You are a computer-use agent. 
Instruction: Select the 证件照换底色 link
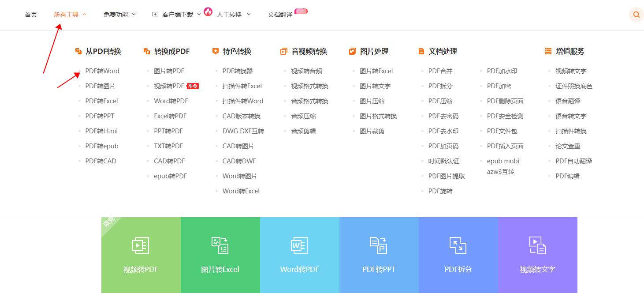[x=574, y=86]
